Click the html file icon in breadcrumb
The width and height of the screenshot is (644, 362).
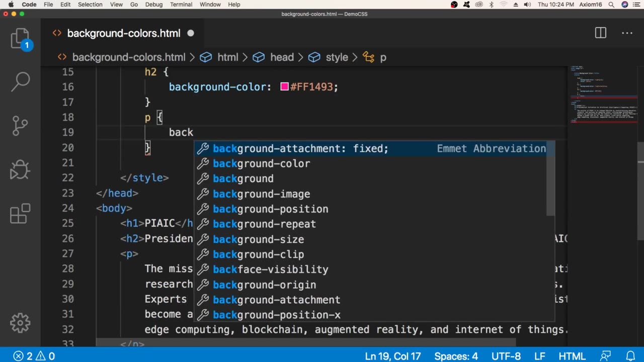[62, 57]
